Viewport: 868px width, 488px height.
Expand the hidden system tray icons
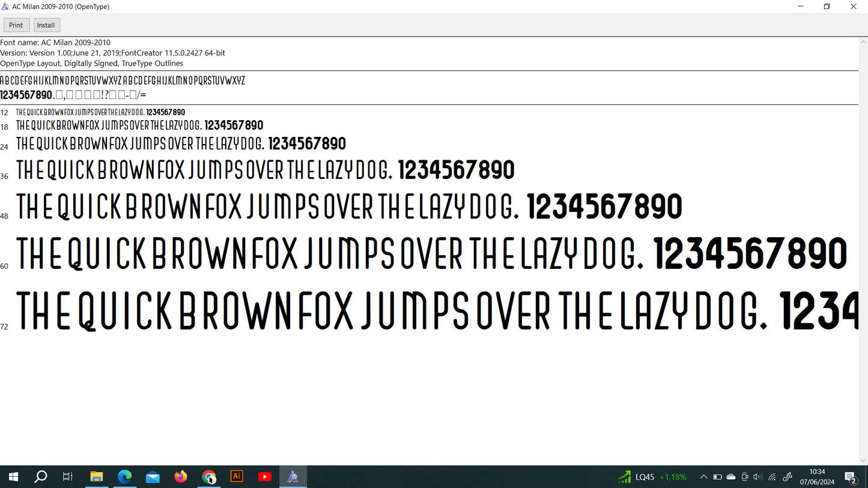click(x=703, y=477)
